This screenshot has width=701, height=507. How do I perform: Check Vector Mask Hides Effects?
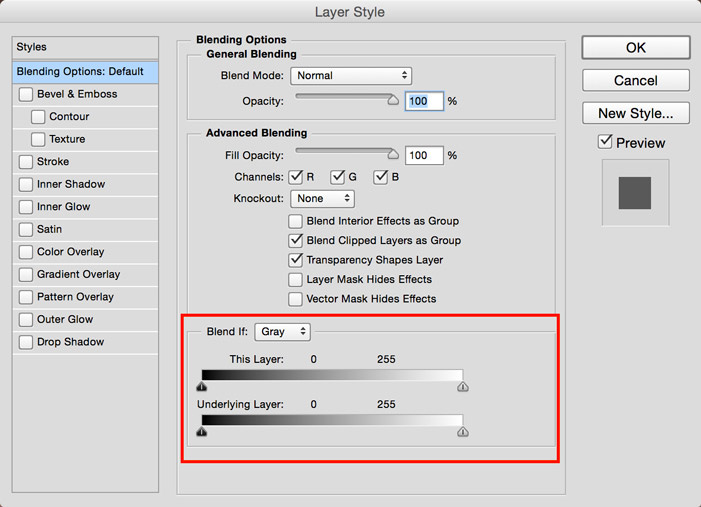point(295,299)
